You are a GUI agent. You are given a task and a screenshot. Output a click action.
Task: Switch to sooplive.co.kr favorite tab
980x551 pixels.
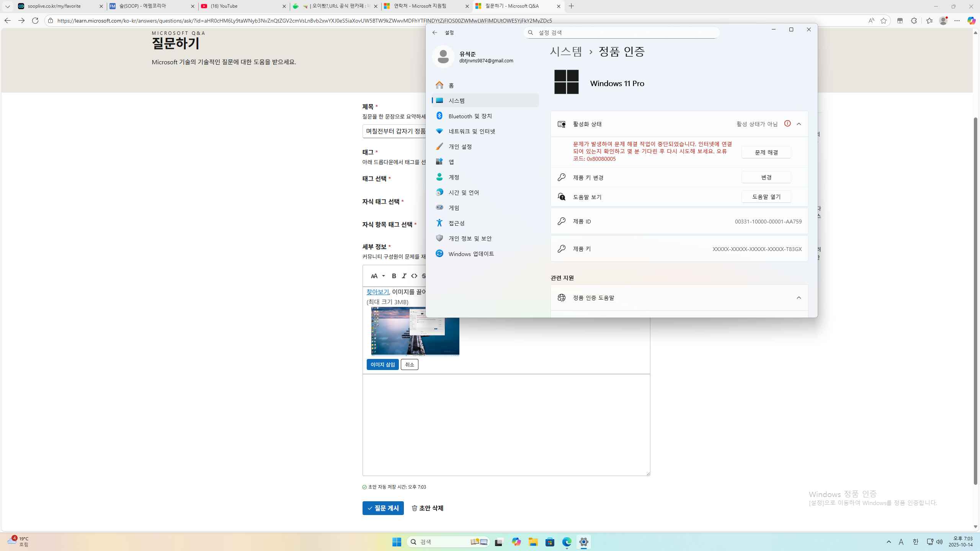pos(60,6)
